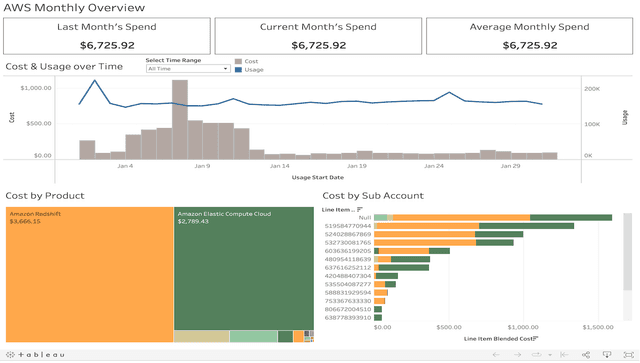Click the Replay animation icon
The height and width of the screenshot is (363, 640).
coord(537,354)
